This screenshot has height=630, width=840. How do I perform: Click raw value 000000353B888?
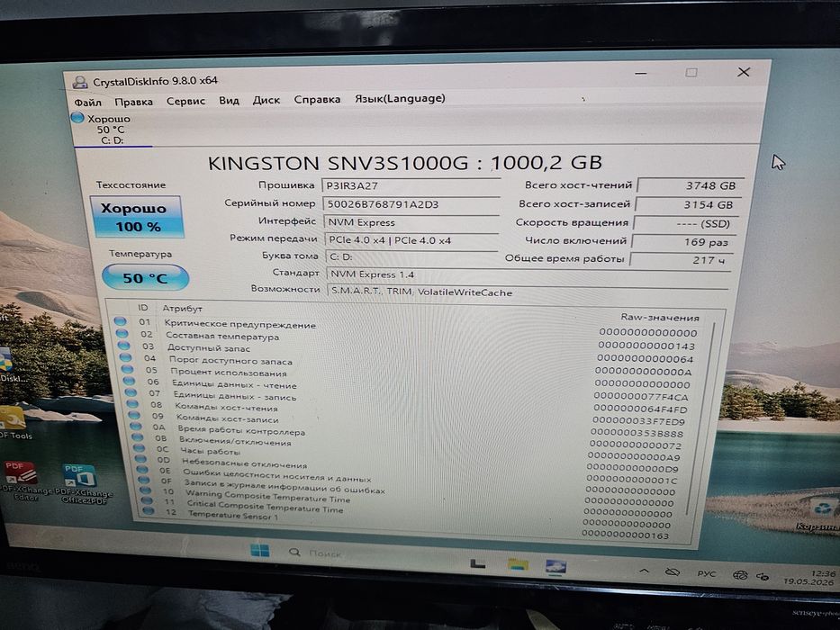click(637, 434)
